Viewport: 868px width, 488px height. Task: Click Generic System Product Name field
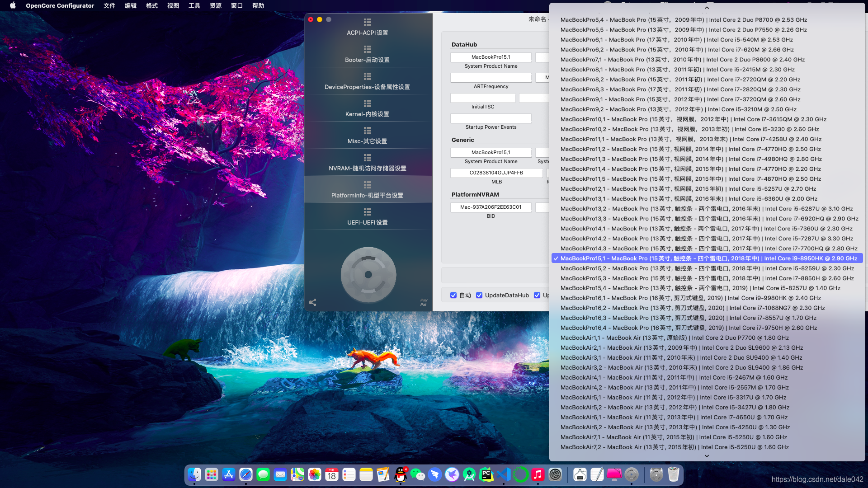pos(491,153)
